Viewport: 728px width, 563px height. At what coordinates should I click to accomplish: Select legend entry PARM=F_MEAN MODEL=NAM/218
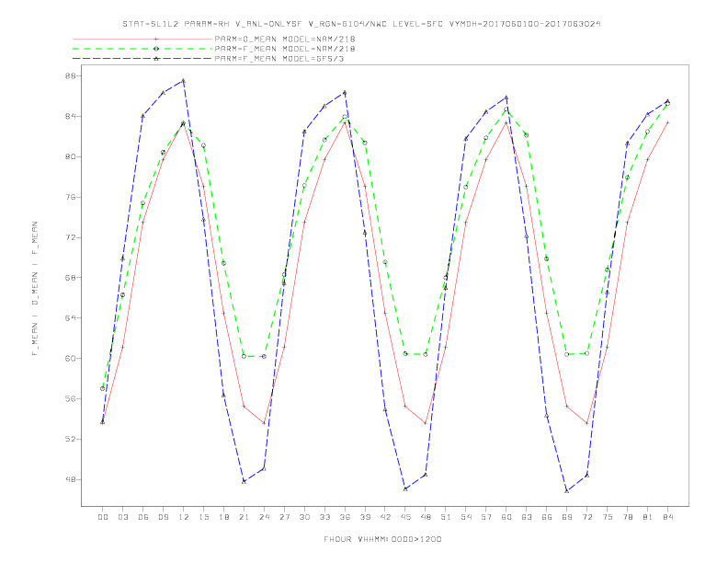(x=285, y=49)
